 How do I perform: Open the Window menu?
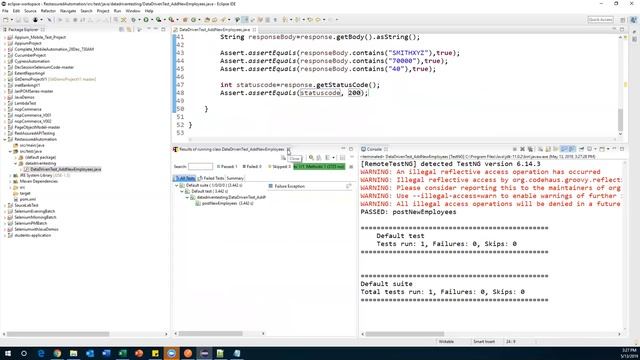(133, 11)
